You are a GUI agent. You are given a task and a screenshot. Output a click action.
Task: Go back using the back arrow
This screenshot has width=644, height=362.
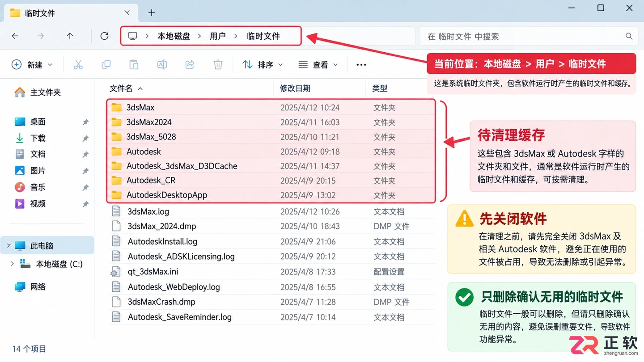point(15,36)
